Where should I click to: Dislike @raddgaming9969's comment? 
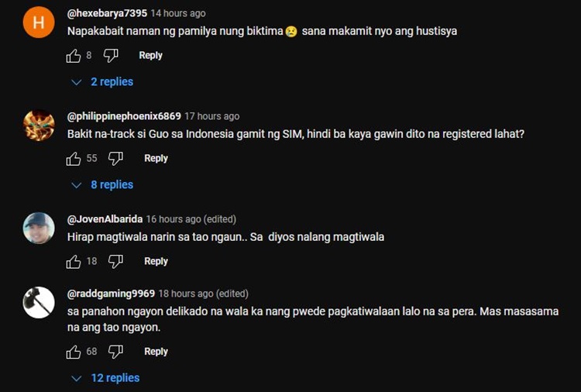point(115,352)
